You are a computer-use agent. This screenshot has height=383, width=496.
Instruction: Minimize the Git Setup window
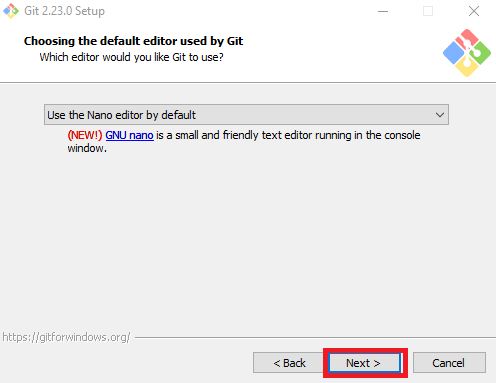coord(383,11)
